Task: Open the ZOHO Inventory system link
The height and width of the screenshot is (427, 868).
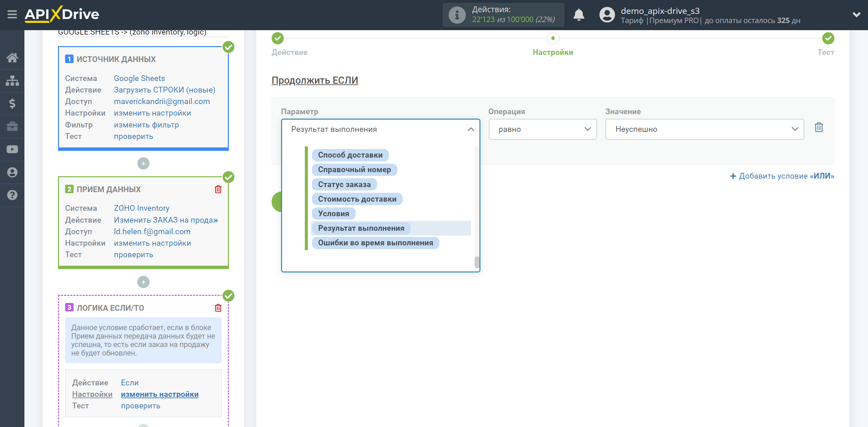Action: tap(141, 208)
